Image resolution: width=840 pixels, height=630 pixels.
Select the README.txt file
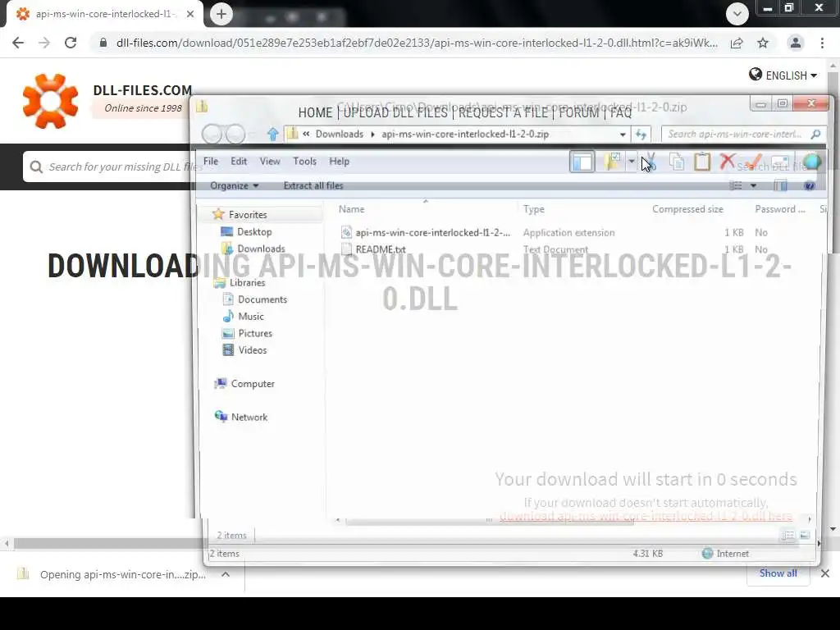(381, 249)
